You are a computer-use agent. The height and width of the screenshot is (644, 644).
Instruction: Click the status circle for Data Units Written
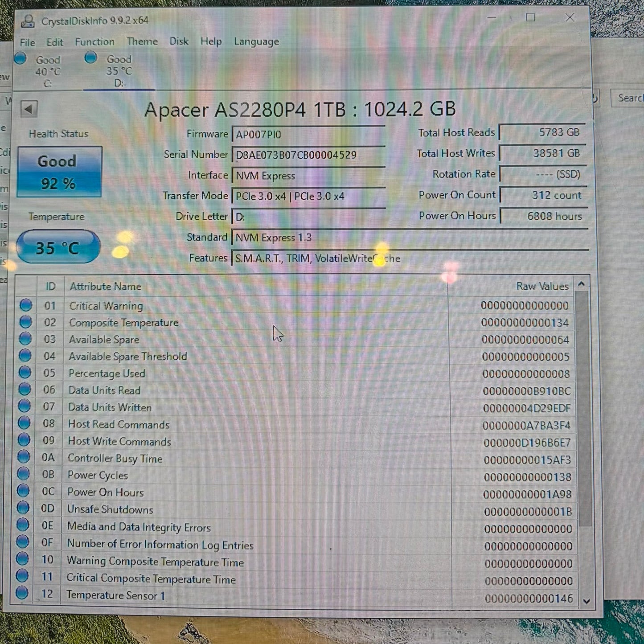(25, 406)
